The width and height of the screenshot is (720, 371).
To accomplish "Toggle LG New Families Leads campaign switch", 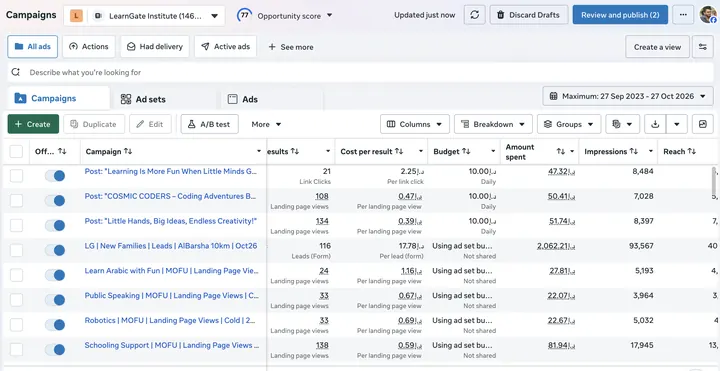I will [x=55, y=250].
